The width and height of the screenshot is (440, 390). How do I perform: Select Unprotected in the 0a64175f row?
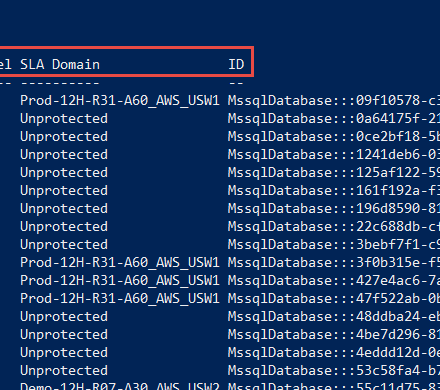[64, 118]
